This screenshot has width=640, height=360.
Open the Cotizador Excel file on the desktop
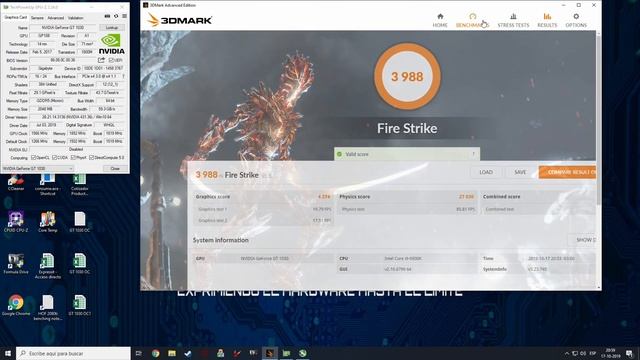click(80, 184)
